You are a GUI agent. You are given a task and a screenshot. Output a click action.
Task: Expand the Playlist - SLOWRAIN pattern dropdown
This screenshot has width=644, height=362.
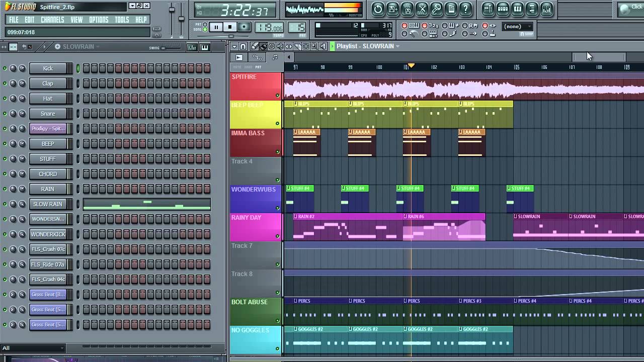point(397,46)
